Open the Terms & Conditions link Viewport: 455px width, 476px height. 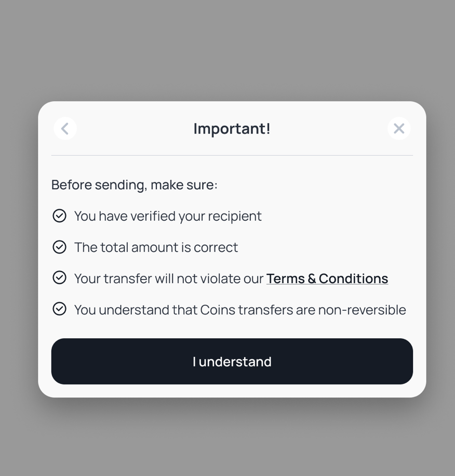pyautogui.click(x=327, y=279)
